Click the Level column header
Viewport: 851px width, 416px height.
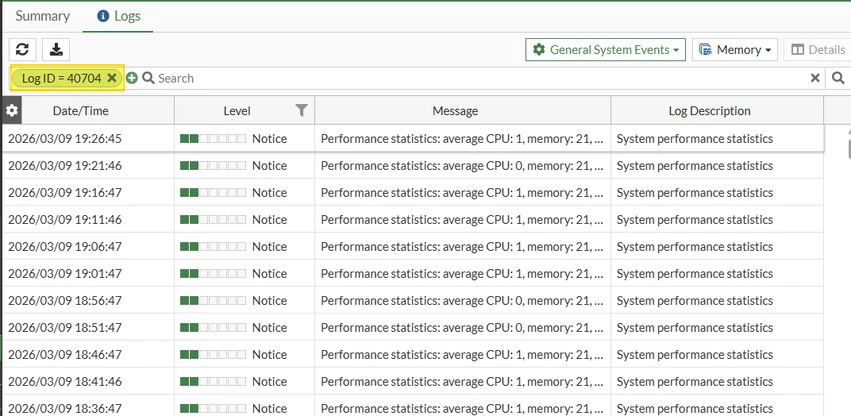tap(237, 111)
